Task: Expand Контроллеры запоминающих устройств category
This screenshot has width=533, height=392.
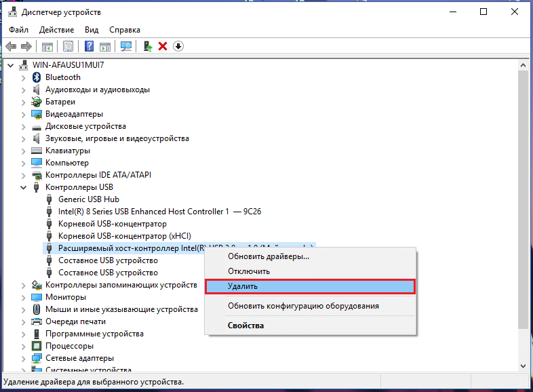Action: (x=23, y=286)
